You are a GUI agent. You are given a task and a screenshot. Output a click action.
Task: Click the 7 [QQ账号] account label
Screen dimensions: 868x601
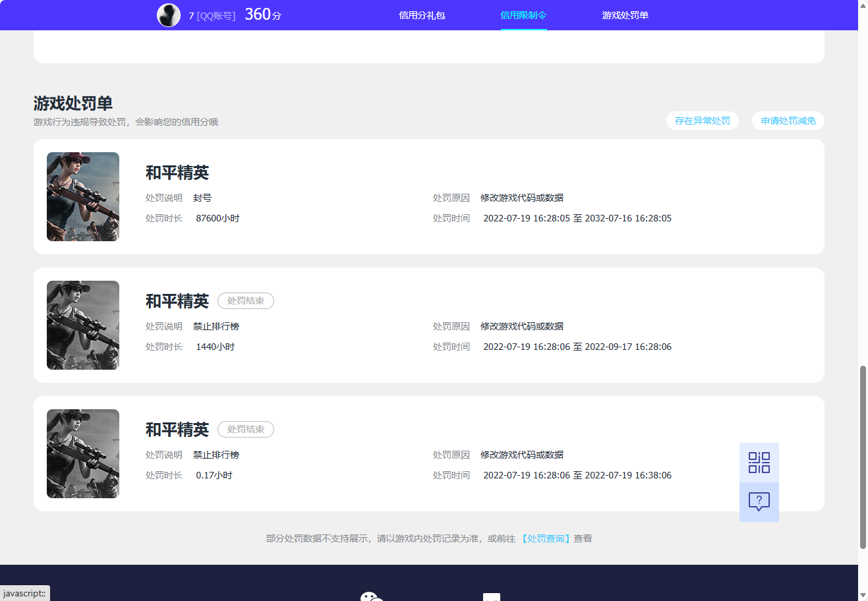tap(212, 16)
